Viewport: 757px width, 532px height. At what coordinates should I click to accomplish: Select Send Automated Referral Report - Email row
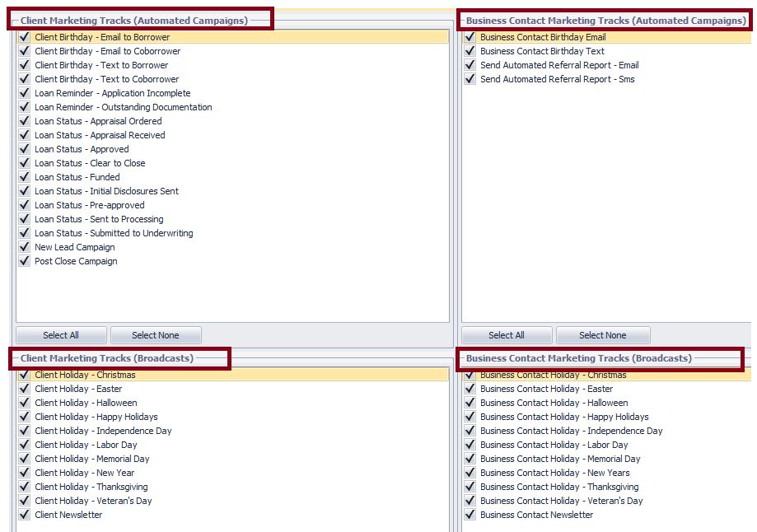(x=559, y=65)
